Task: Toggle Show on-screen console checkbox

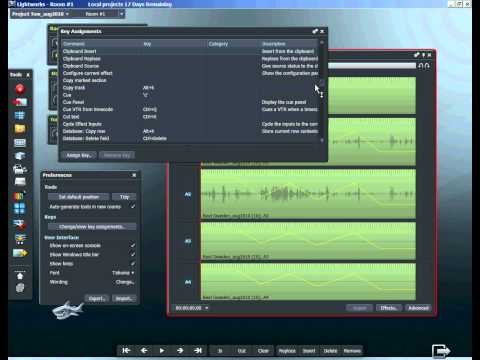Action: click(133, 246)
